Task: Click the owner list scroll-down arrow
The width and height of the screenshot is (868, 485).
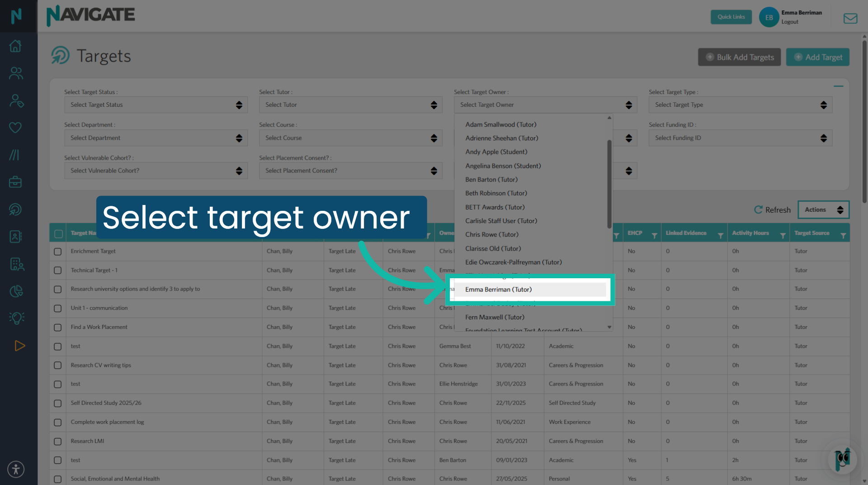Action: [609, 327]
